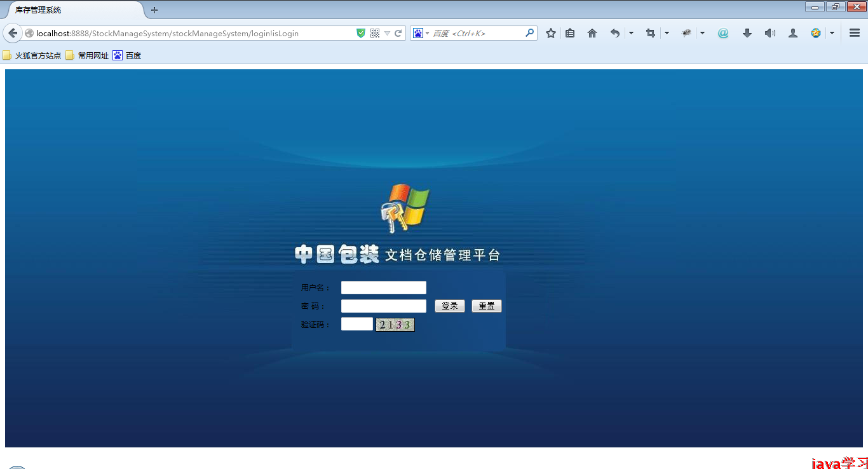The height and width of the screenshot is (469, 868).
Task: Expand the undo button dropdown arrow
Action: click(631, 33)
